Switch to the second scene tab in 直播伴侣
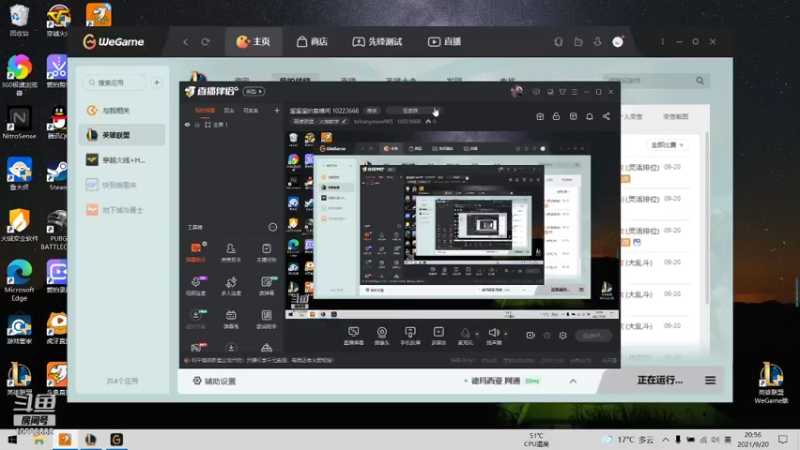Image resolution: width=800 pixels, height=450 pixels. pos(229,110)
